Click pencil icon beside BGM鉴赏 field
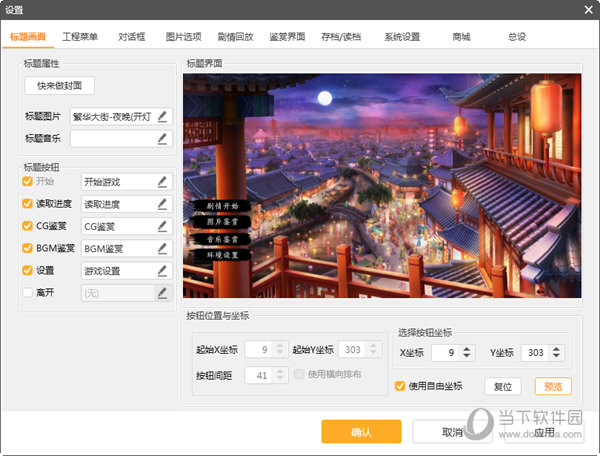600x456 pixels. coord(162,248)
